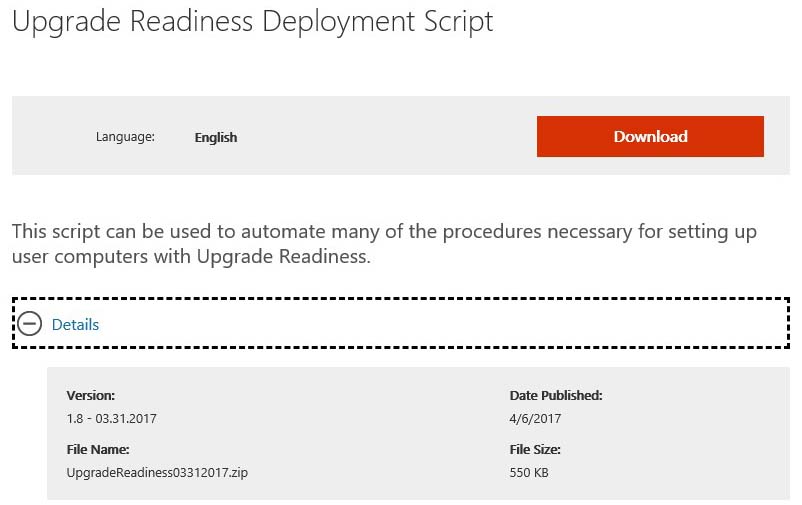Click the red Download button
The height and width of the screenshot is (505, 802).
click(650, 137)
